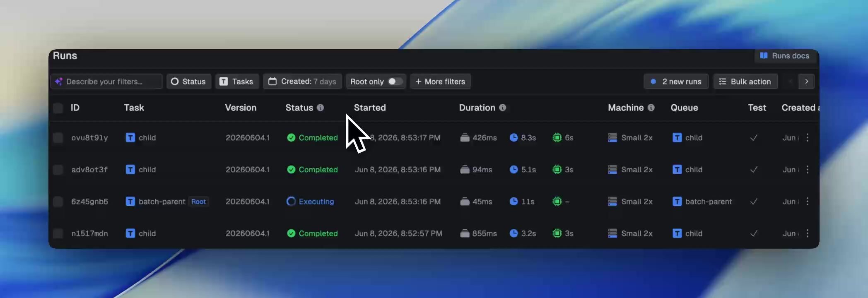Open run ID adv8ot3f
The image size is (868, 298).
click(89, 170)
